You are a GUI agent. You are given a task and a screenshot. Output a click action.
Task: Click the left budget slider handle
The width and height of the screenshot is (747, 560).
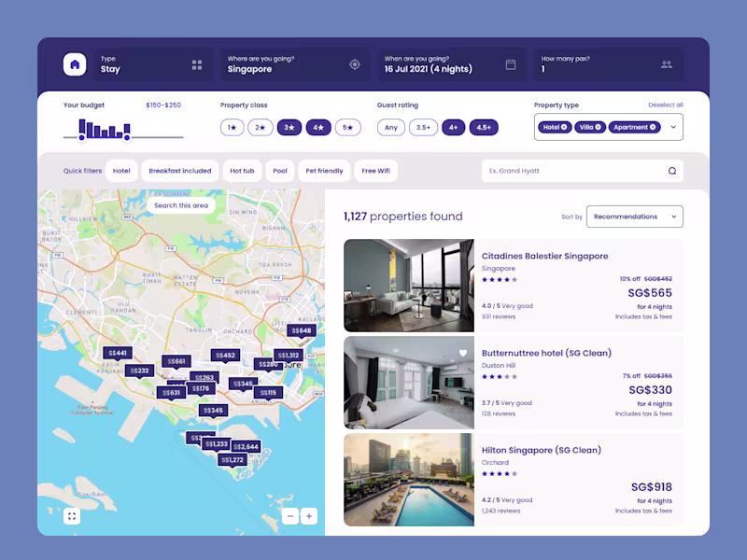(x=82, y=137)
